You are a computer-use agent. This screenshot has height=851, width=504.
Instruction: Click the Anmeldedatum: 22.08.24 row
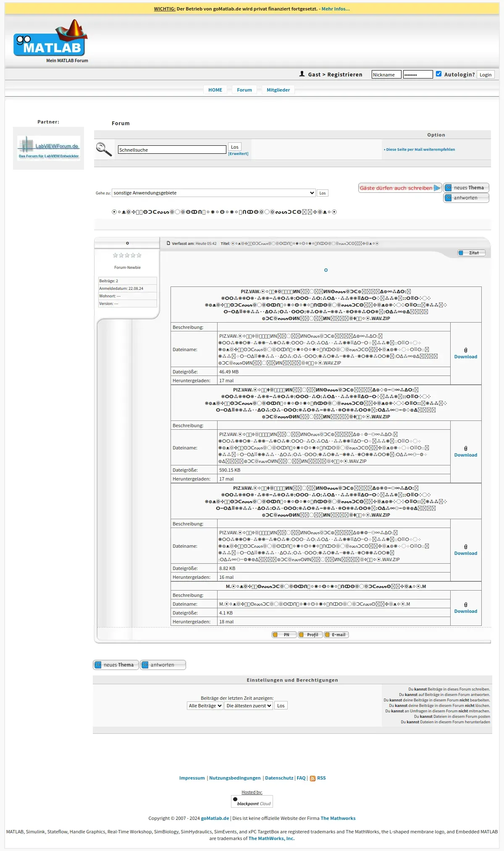pos(128,289)
